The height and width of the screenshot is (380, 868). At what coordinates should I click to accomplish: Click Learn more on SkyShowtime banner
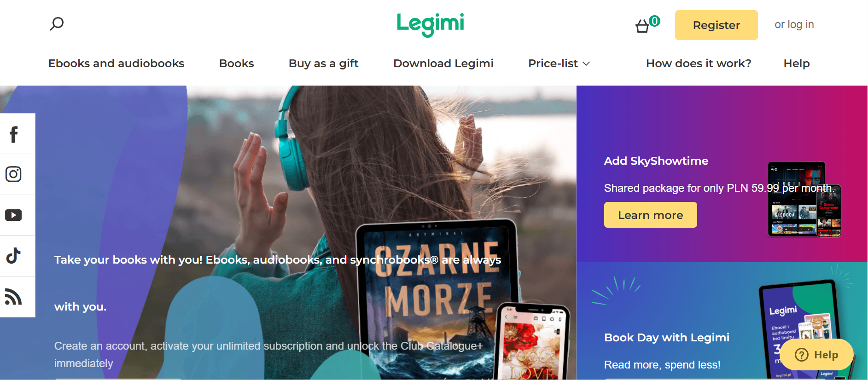coord(650,215)
